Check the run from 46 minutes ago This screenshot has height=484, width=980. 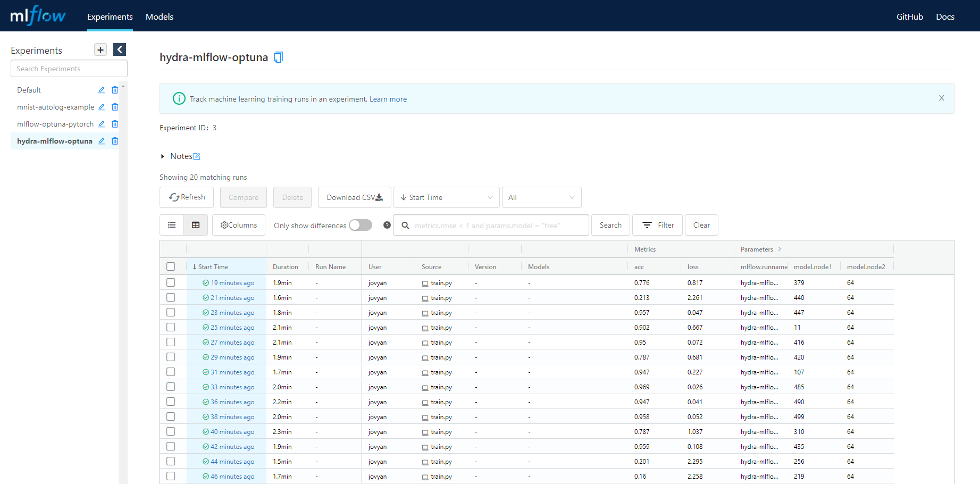coord(171,476)
